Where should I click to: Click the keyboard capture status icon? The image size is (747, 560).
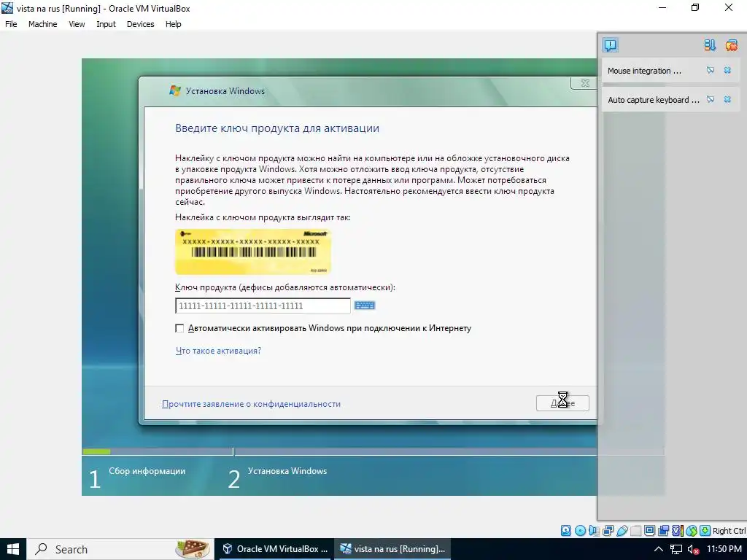pyautogui.click(x=705, y=531)
